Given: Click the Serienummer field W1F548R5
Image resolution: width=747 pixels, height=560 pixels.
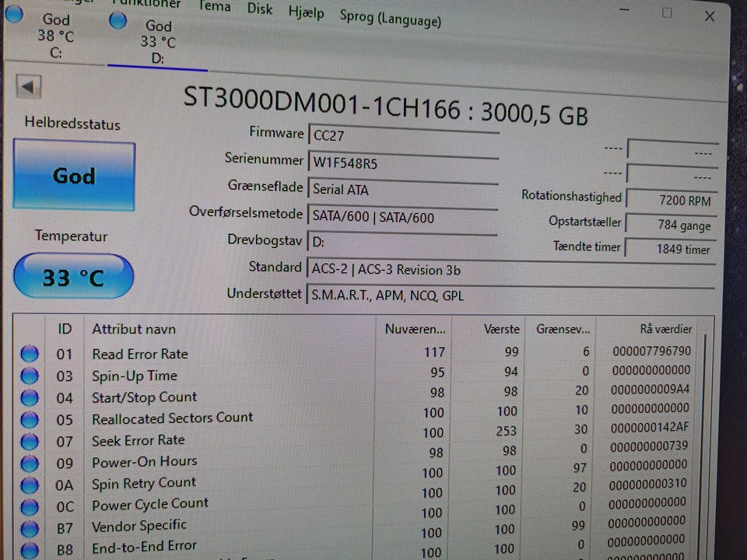Looking at the screenshot, I should 403,163.
